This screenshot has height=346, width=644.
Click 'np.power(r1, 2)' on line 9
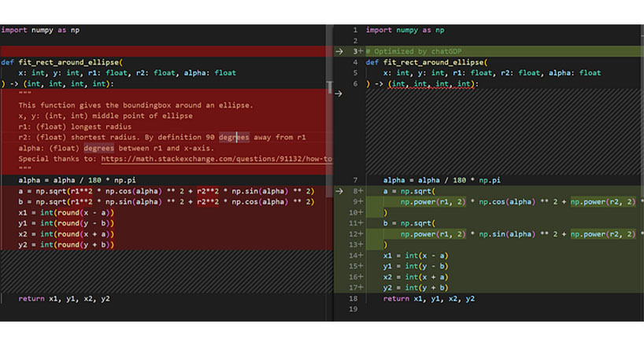(433, 202)
